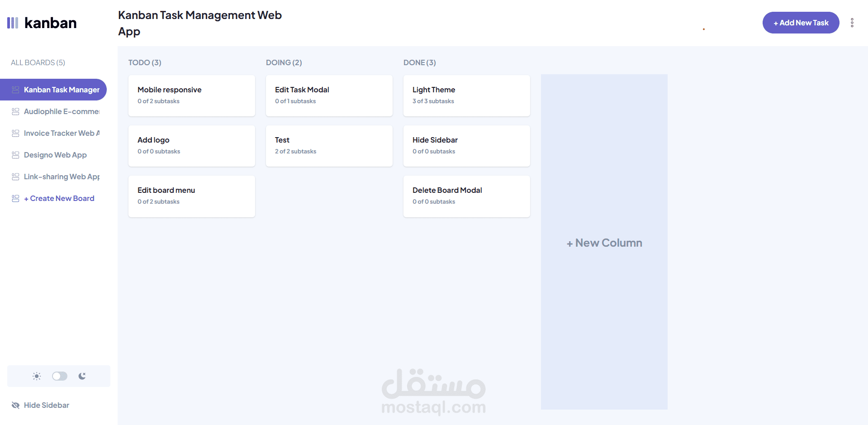The height and width of the screenshot is (425, 868).
Task: Select the Kanban Task Manager board
Action: click(x=62, y=90)
